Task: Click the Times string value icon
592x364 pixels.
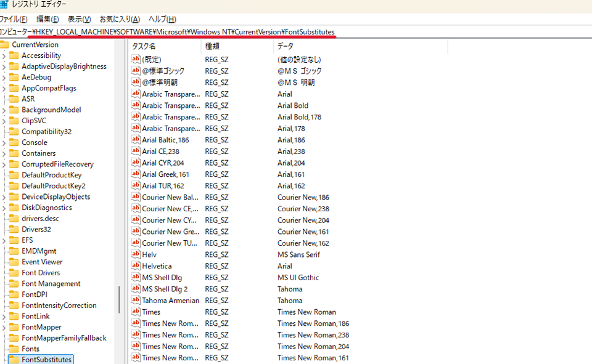Action: (136, 312)
